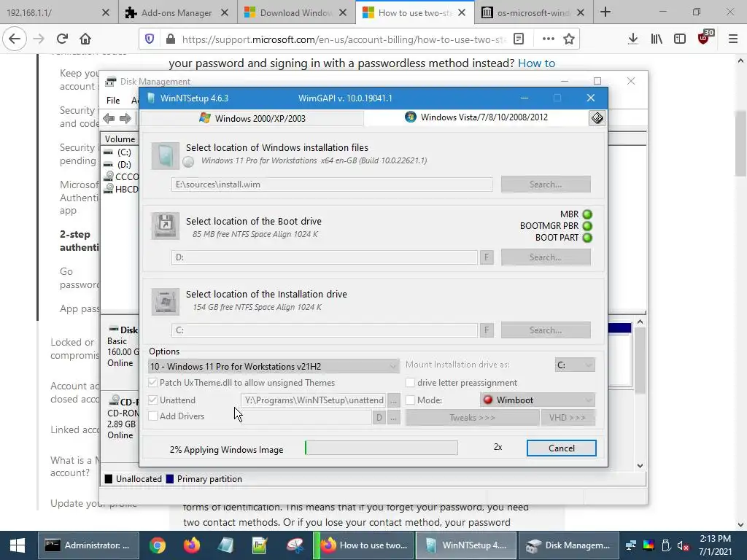Click Search for Installation drive
The image size is (747, 560).
point(546,330)
